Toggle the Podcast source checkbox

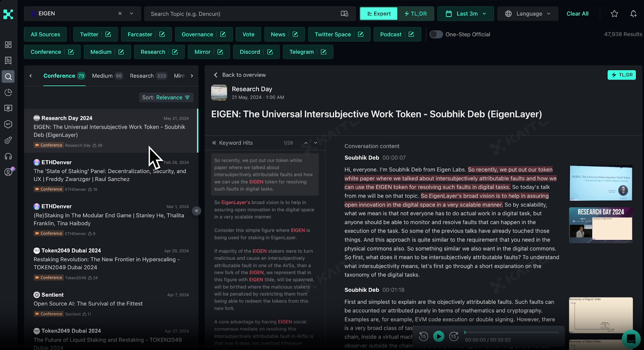411,34
